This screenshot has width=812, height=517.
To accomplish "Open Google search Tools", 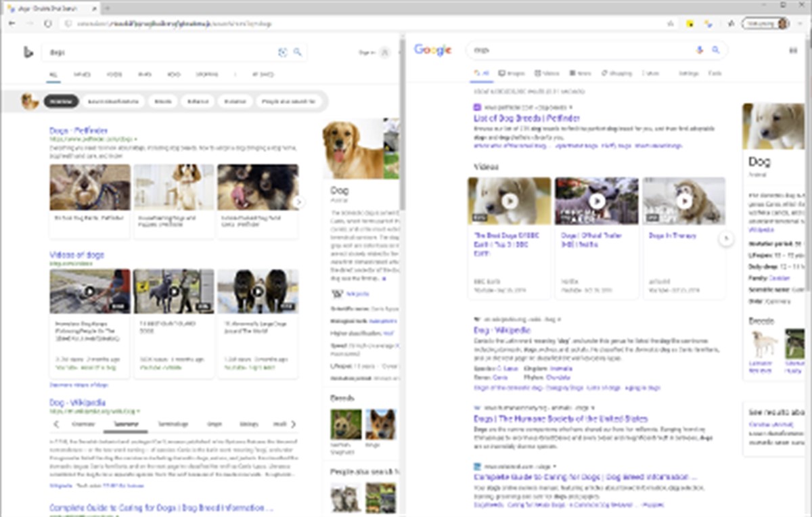I will (715, 73).
